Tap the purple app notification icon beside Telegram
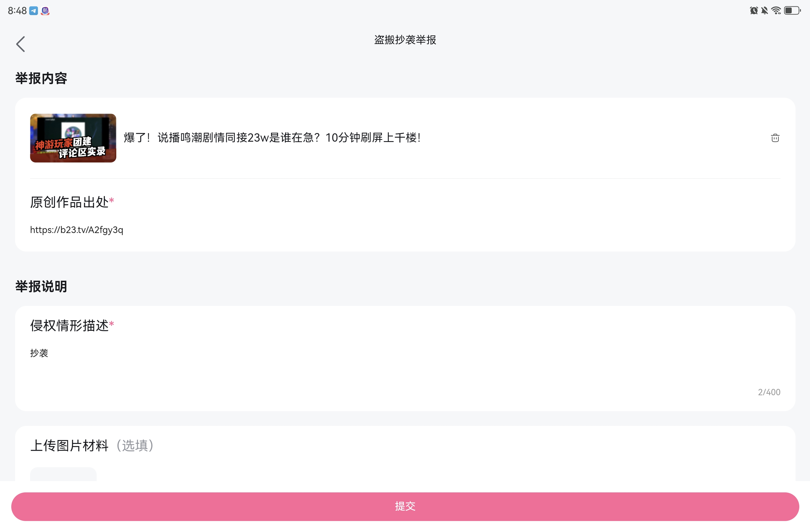 [45, 11]
